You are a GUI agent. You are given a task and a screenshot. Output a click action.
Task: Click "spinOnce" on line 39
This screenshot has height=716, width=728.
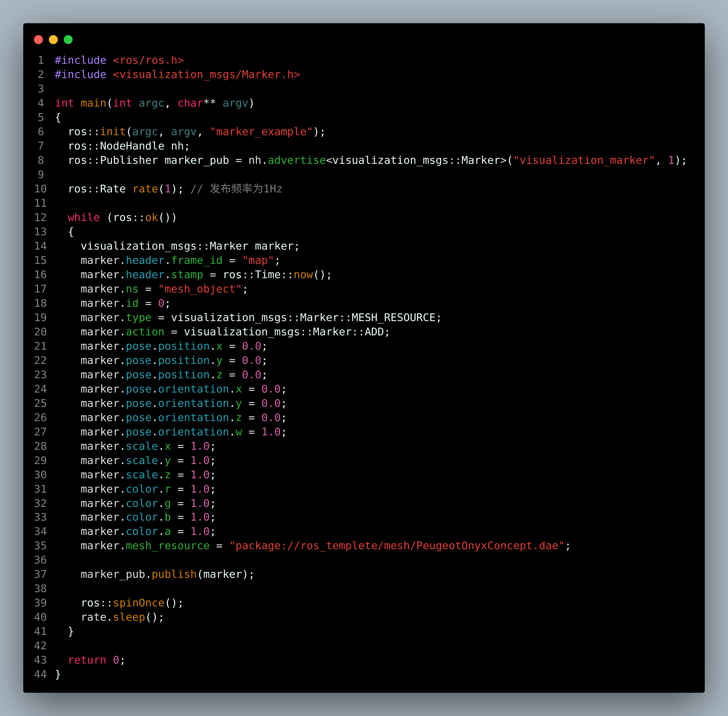pos(139,603)
